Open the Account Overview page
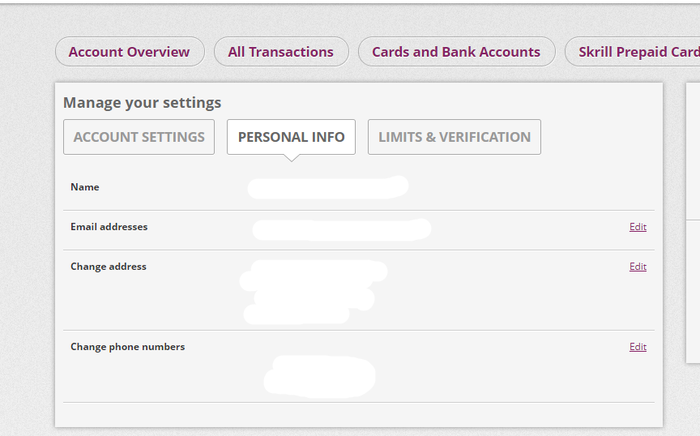This screenshot has width=700, height=436. pyautogui.click(x=129, y=52)
